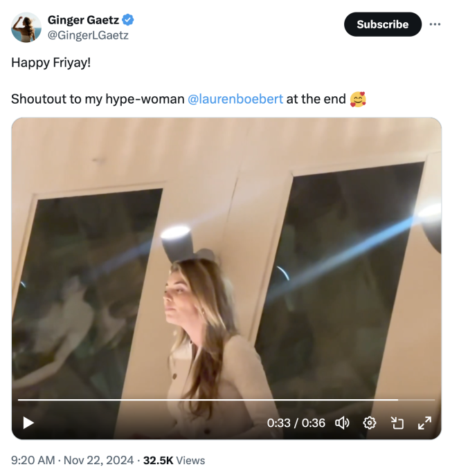The height and width of the screenshot is (476, 450).
Task: Mute the video with the speaker icon
Action: 342,423
